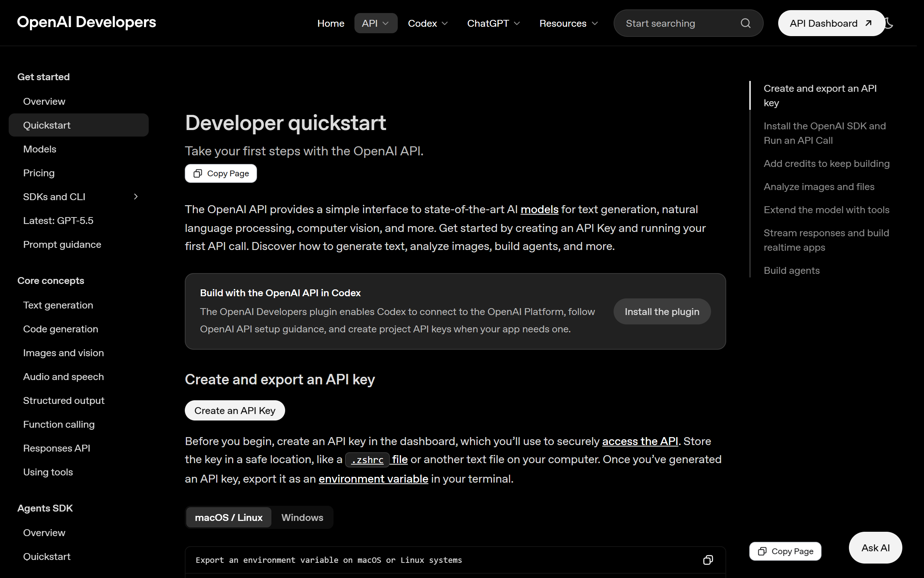Screen dimensions: 924x578
Task: Open the Ask AI assistant
Action: 875,548
